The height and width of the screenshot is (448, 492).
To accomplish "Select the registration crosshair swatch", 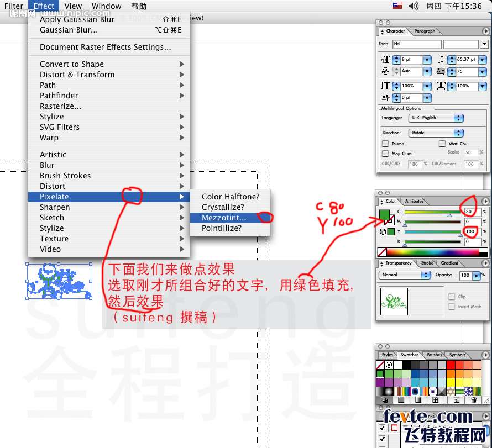I will pos(389,365).
